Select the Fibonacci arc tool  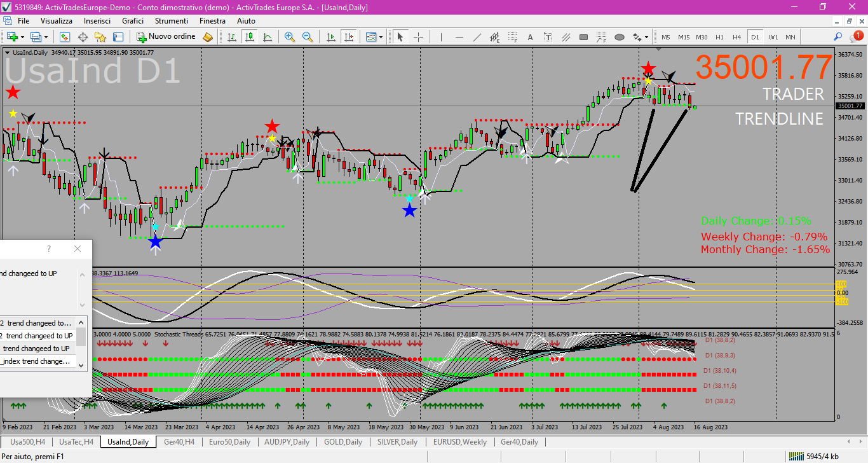click(601, 37)
